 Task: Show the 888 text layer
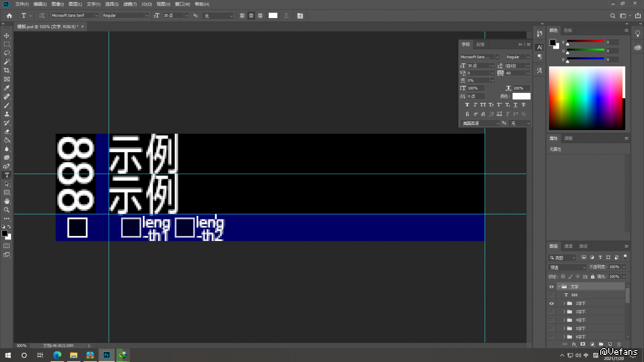click(x=551, y=295)
